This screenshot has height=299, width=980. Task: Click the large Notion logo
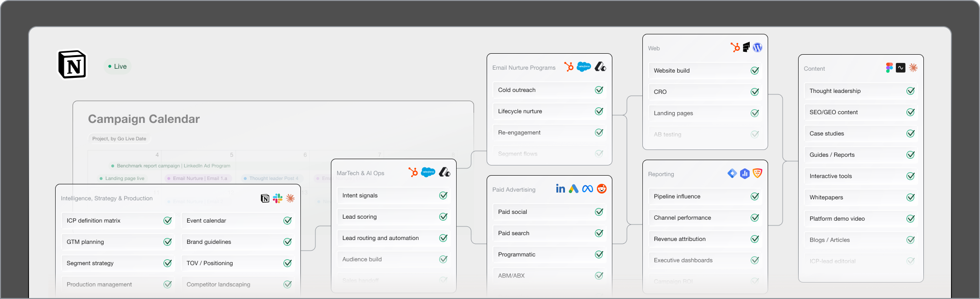(72, 64)
